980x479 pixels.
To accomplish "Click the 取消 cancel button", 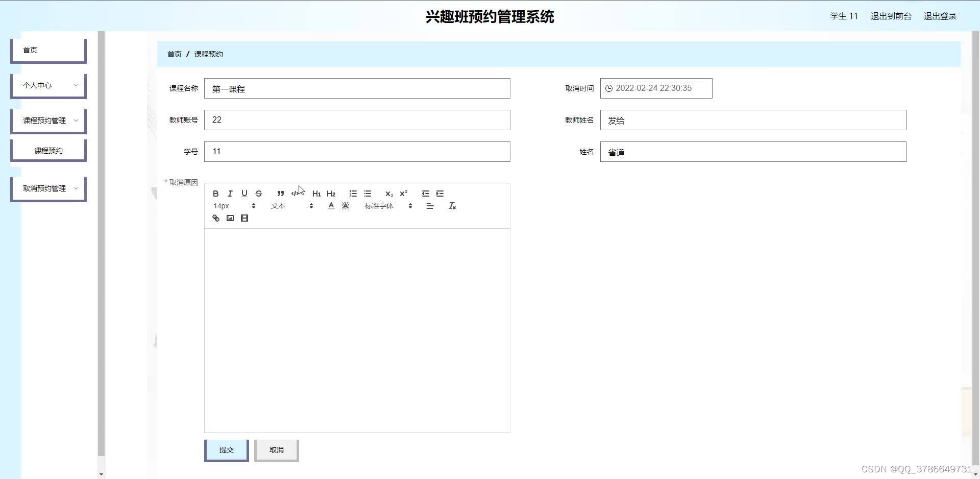I will 277,450.
